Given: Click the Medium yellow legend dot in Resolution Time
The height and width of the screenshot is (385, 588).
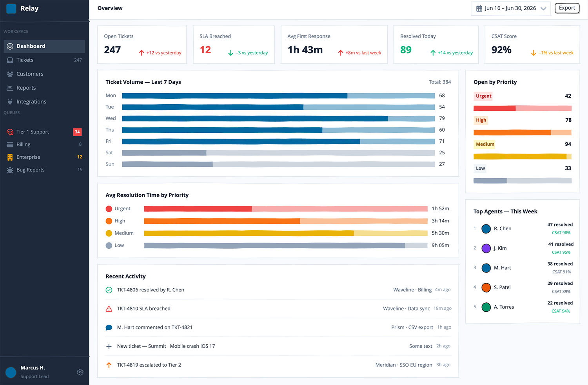Looking at the screenshot, I should click(109, 233).
